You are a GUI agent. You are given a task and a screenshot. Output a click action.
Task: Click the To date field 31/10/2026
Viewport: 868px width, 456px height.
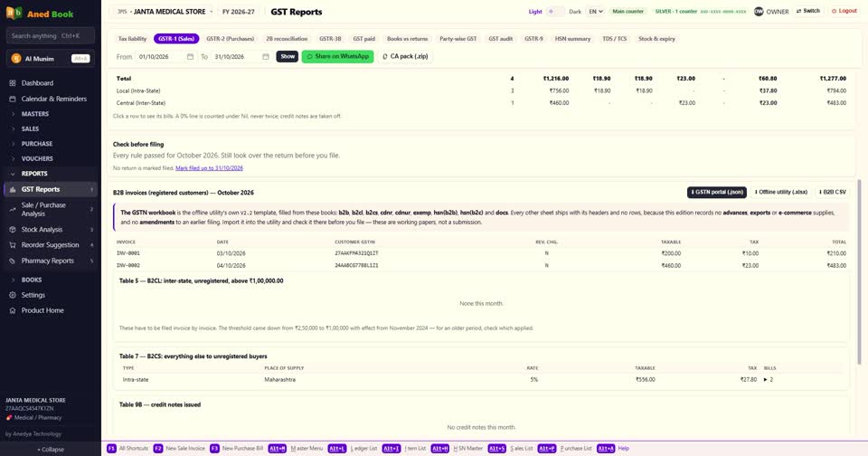[x=241, y=56]
